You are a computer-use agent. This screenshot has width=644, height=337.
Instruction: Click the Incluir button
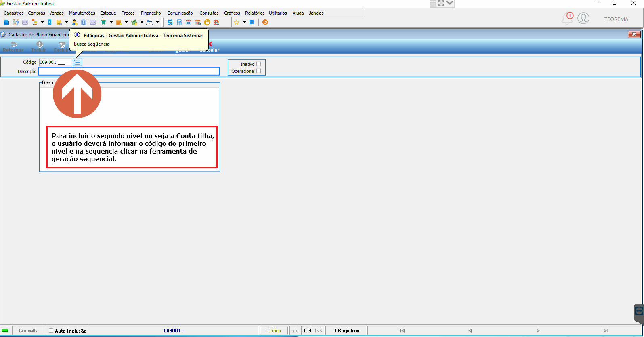(39, 47)
